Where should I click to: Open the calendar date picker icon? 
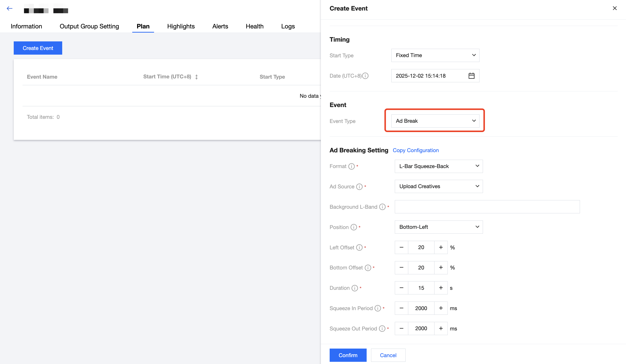(x=471, y=76)
